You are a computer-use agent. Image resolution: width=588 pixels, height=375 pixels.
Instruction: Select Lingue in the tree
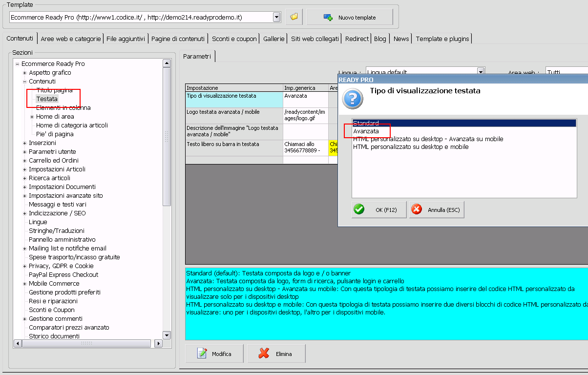point(38,222)
